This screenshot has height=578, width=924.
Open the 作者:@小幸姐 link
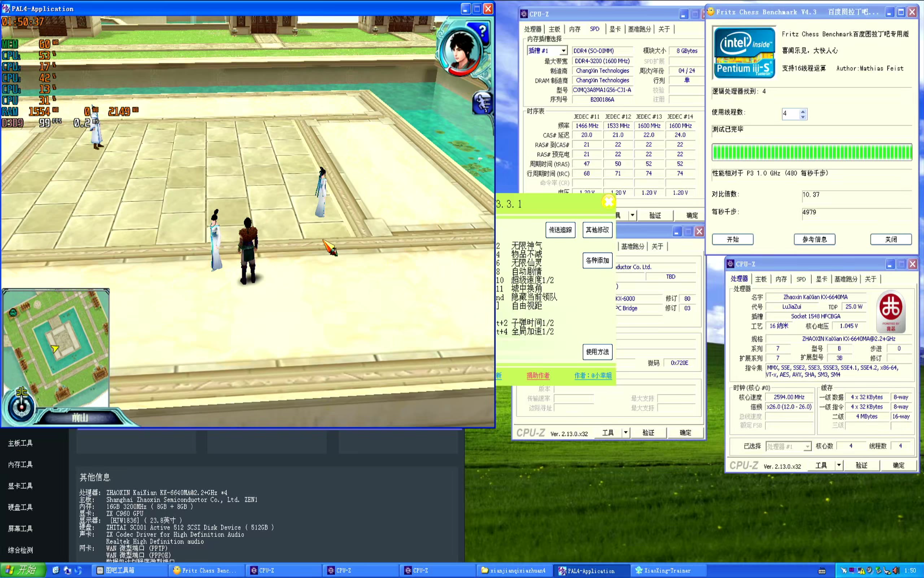pos(593,375)
